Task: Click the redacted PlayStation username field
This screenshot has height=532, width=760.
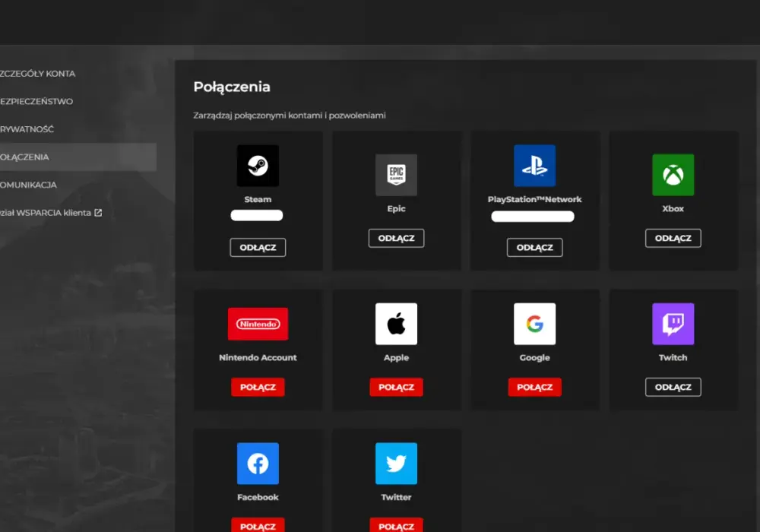Action: point(533,216)
